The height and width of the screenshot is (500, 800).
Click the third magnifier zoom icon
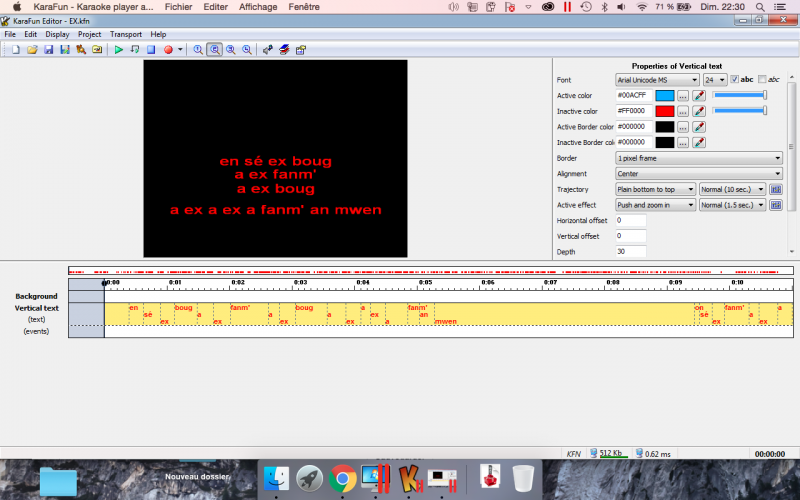coord(231,49)
